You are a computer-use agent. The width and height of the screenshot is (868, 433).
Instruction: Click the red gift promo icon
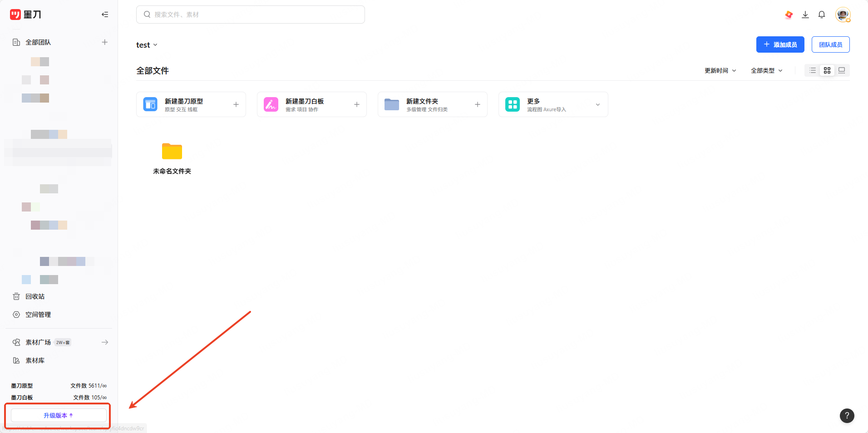coord(789,15)
